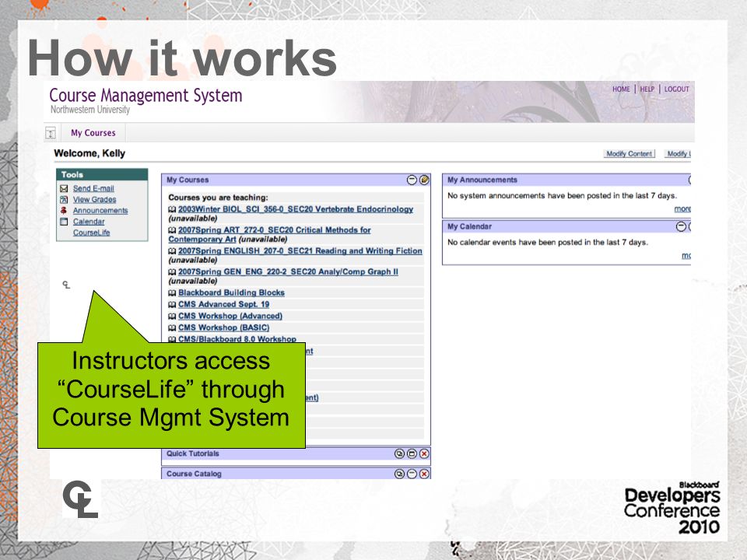Click the Announcements pin icon
The height and width of the screenshot is (560, 747).
[64, 211]
